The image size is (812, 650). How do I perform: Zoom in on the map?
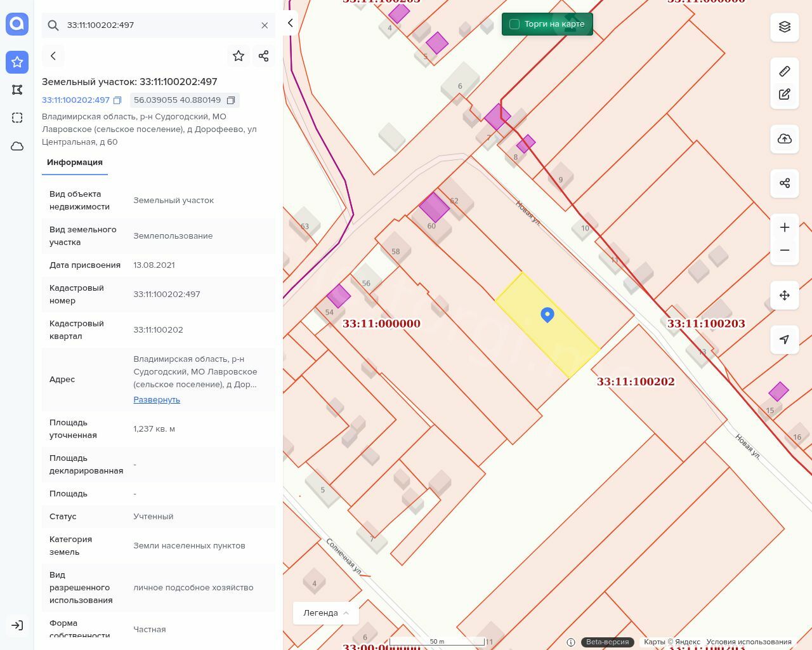click(785, 227)
